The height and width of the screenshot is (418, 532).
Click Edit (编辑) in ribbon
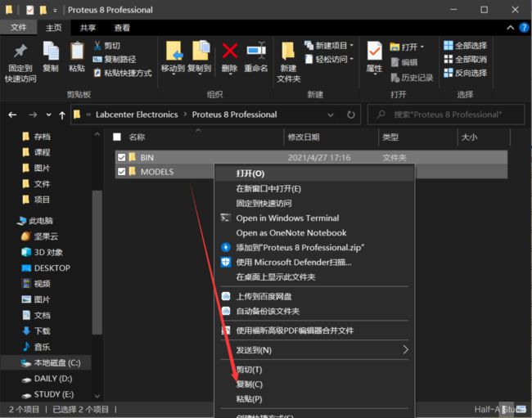(404, 62)
